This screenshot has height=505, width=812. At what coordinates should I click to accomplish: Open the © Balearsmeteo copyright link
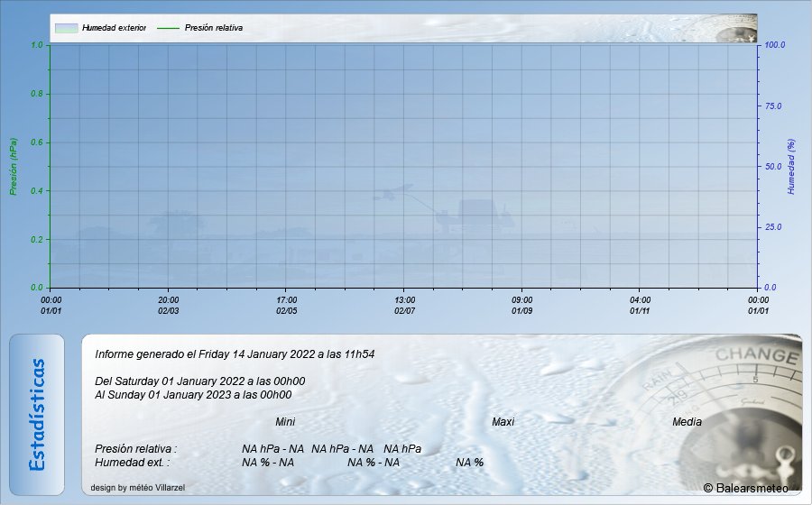coord(745,488)
